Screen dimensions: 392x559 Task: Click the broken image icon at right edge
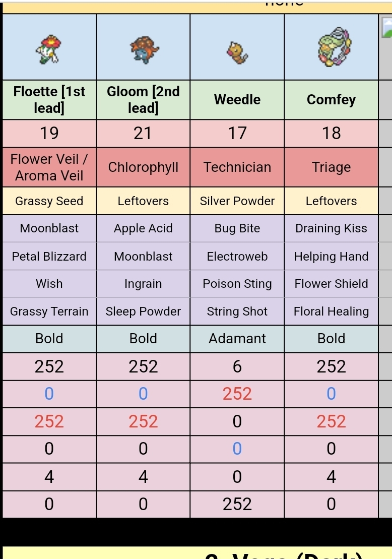point(387,28)
